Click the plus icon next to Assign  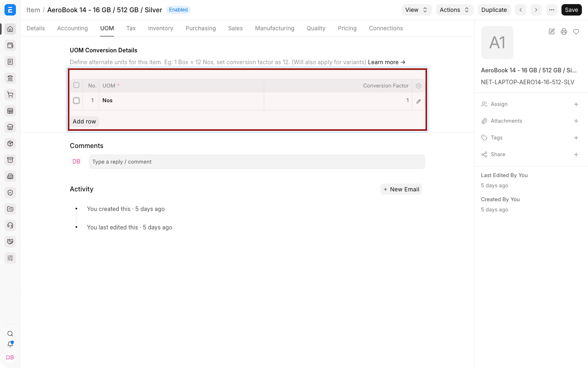click(x=576, y=104)
